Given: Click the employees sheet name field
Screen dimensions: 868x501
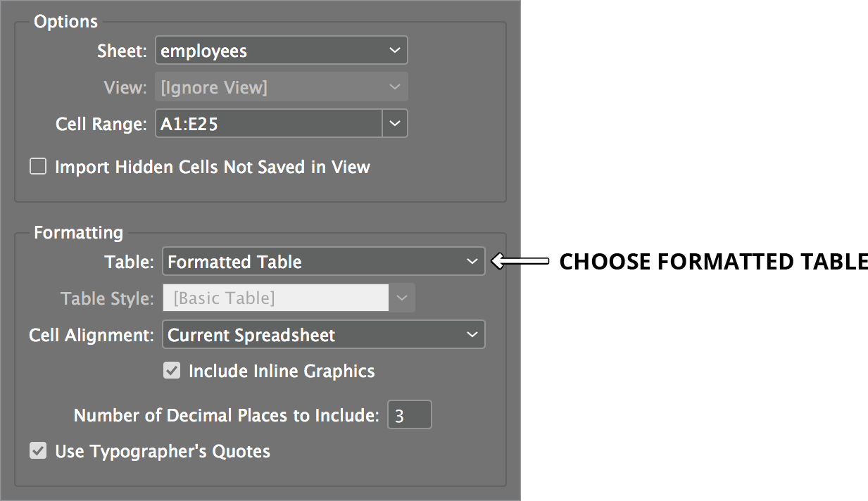Looking at the screenshot, I should (x=204, y=50).
